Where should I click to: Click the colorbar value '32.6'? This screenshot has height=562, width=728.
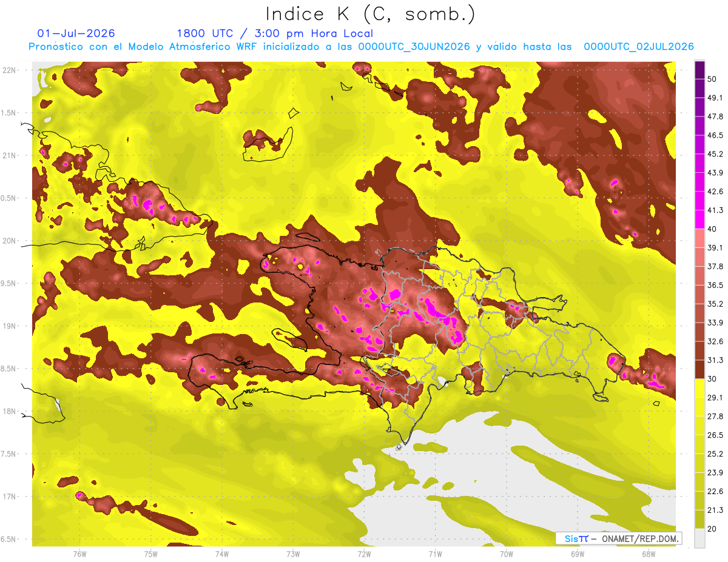coord(715,341)
